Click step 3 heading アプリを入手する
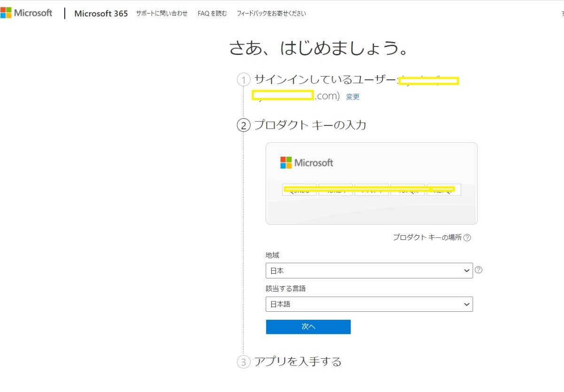Image resolution: width=564 pixels, height=392 pixels. click(x=298, y=361)
